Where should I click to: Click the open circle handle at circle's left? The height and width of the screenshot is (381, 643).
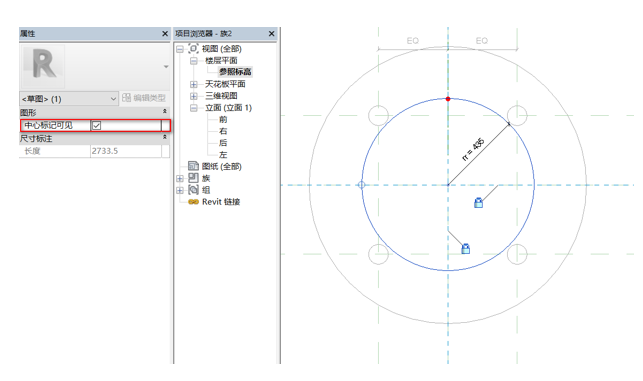tap(361, 185)
